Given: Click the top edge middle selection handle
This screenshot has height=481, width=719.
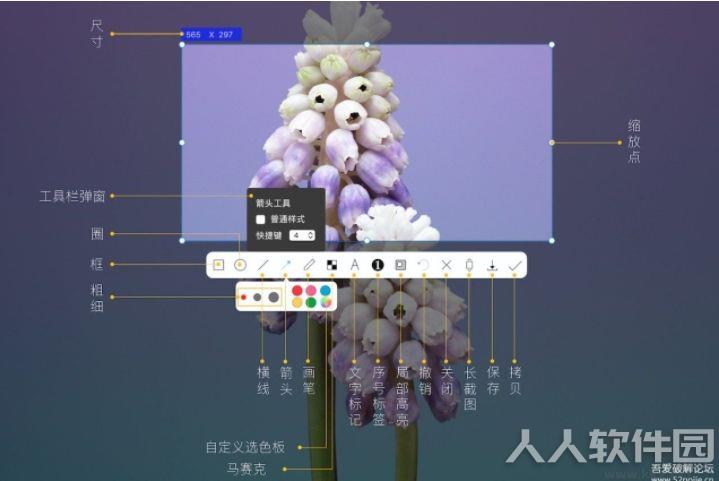Looking at the screenshot, I should 367,44.
